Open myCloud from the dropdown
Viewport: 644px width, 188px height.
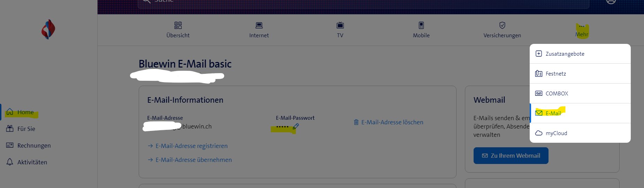[x=556, y=133]
